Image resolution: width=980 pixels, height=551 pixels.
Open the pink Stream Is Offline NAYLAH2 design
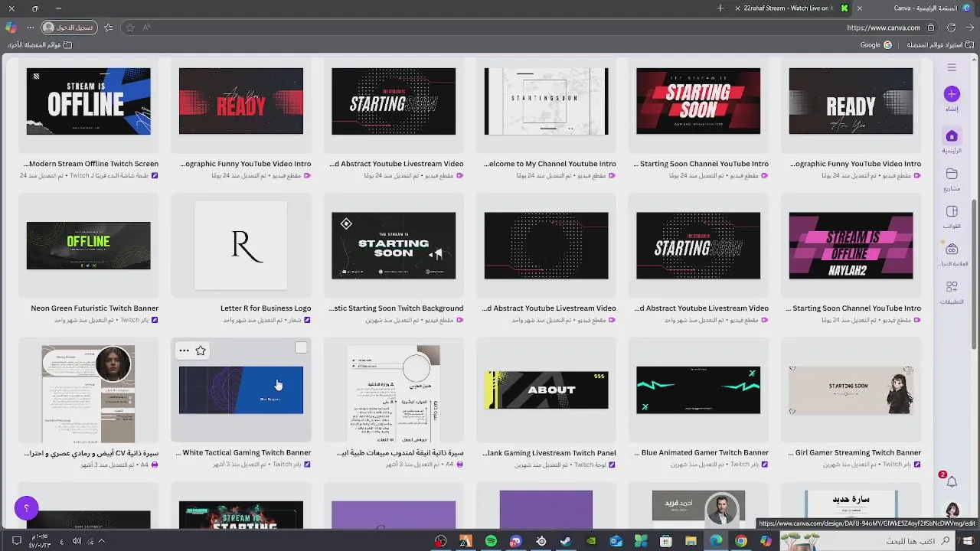(x=851, y=246)
